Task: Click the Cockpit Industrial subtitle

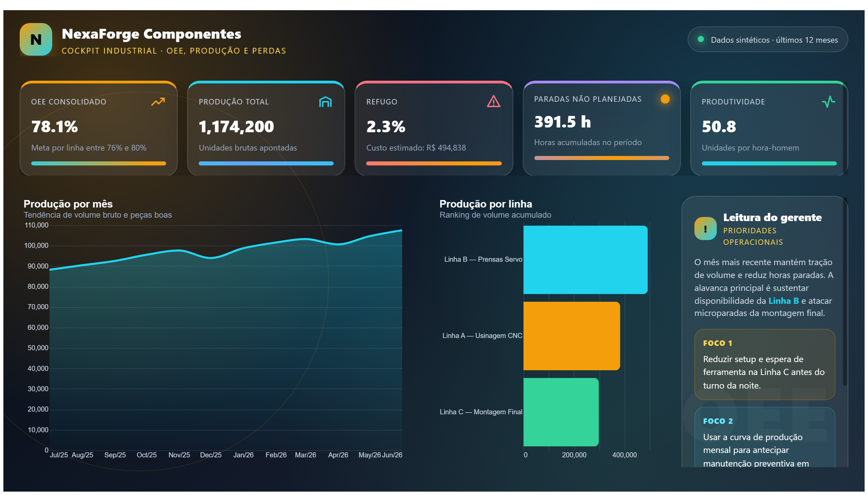Action: [x=174, y=51]
